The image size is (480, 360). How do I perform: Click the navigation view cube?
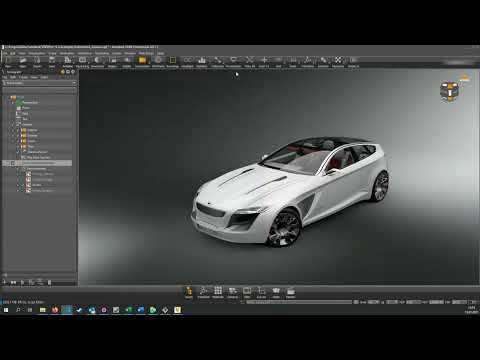point(449,92)
